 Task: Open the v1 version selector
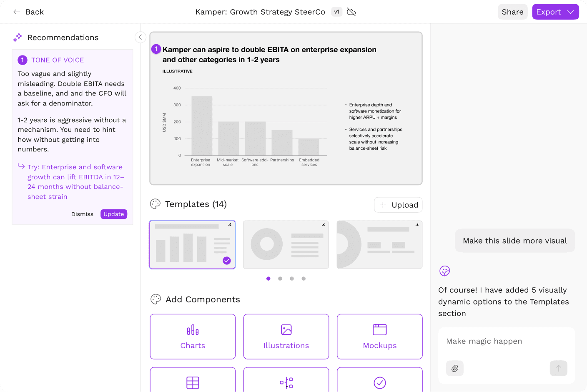coord(336,12)
